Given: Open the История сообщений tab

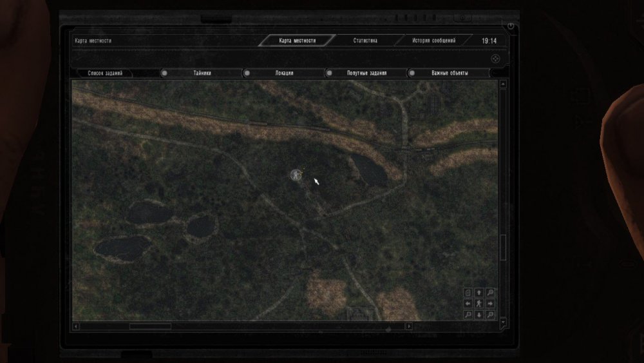Looking at the screenshot, I should (x=433, y=40).
